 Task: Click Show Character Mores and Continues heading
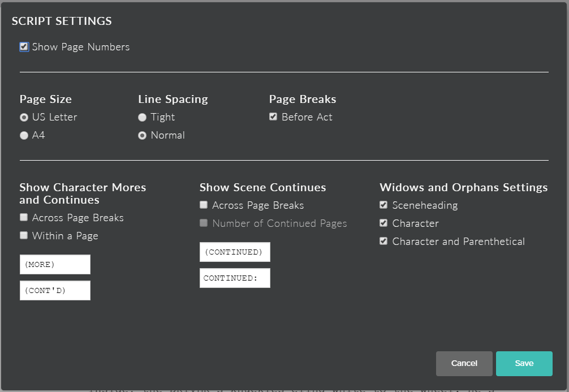[83, 193]
